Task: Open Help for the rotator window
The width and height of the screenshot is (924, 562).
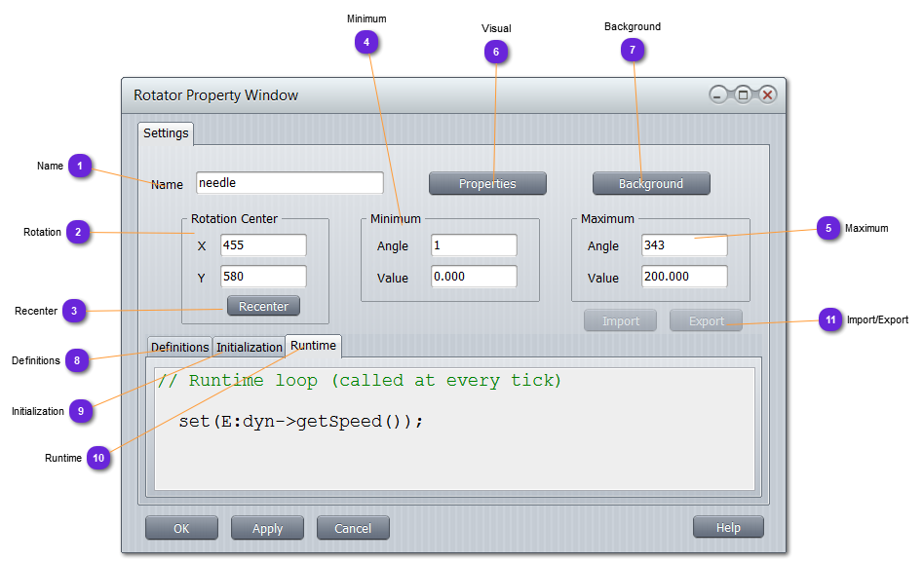Action: 728,527
